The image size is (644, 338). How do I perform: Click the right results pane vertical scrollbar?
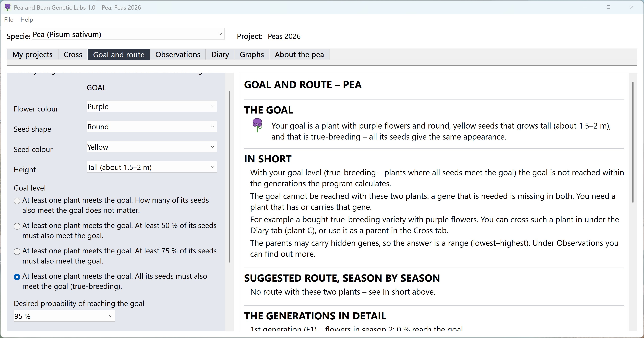633,142
